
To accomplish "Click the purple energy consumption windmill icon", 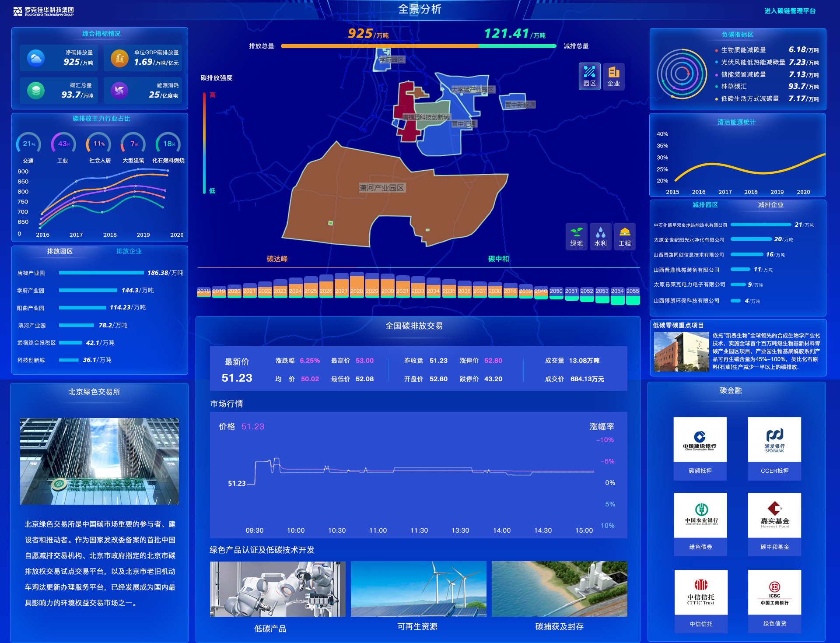I will click(119, 91).
